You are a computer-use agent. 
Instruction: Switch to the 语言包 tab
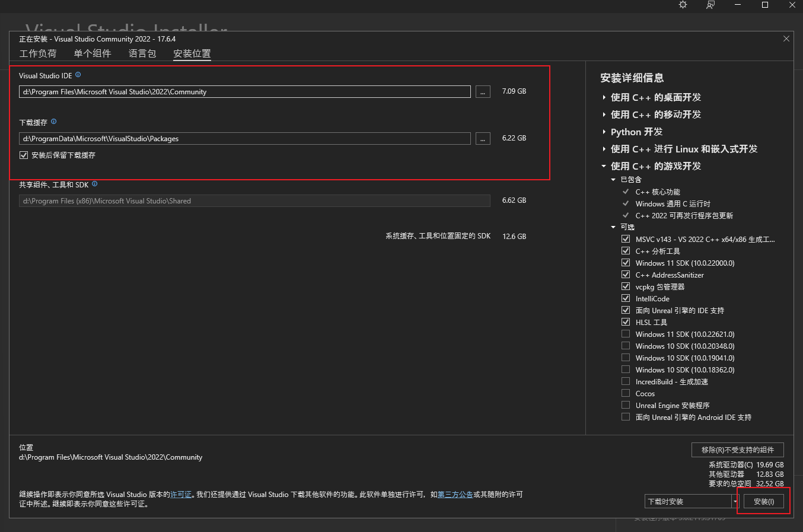click(142, 53)
